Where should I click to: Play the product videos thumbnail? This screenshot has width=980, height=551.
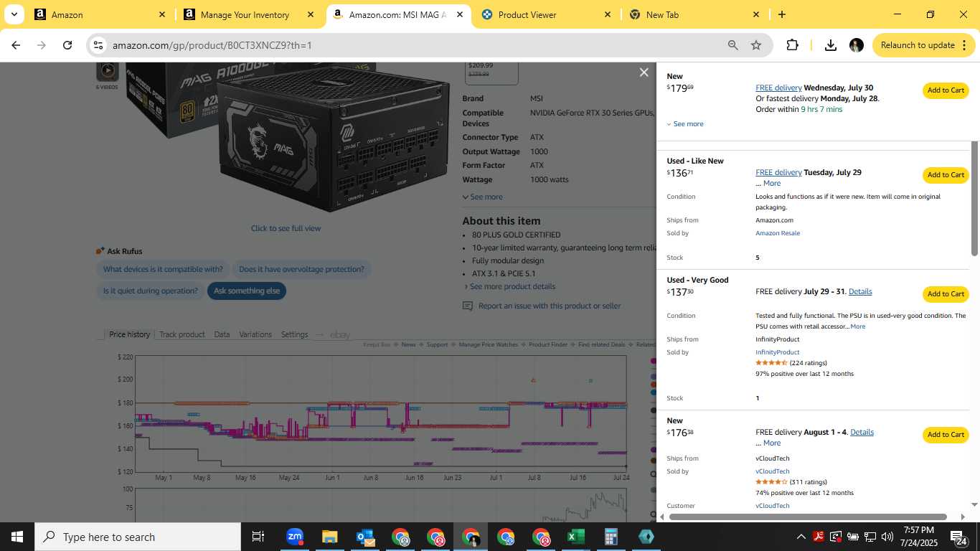[x=108, y=70]
